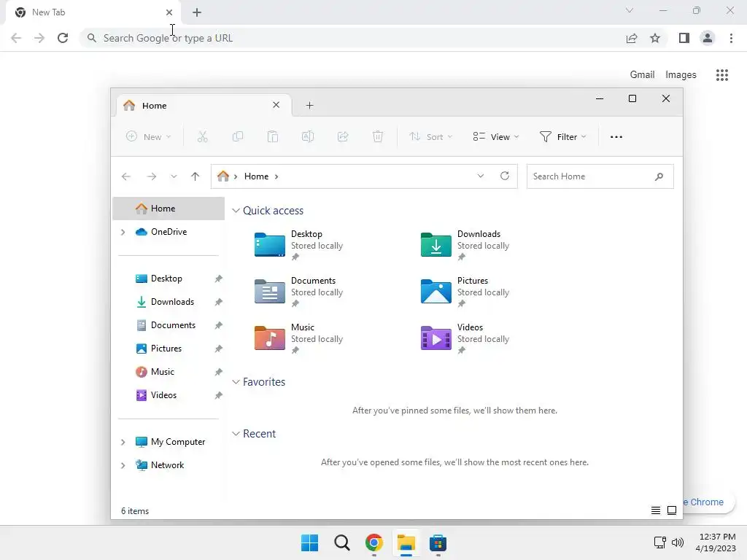The width and height of the screenshot is (747, 560).
Task: Select Pictures in the navigation pane
Action: click(x=169, y=349)
